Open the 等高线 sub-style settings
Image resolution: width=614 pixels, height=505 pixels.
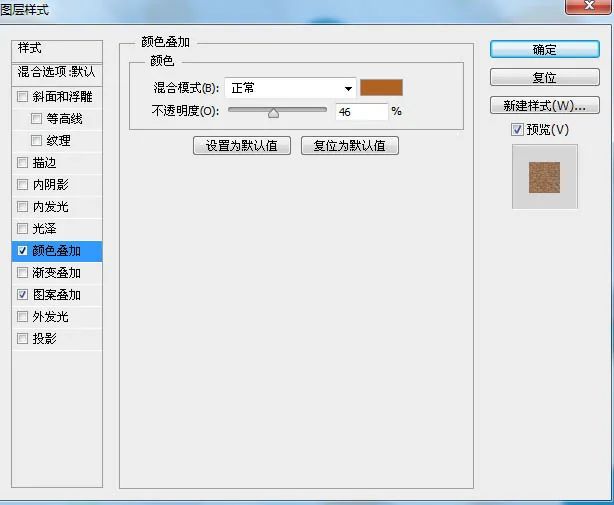(x=65, y=119)
